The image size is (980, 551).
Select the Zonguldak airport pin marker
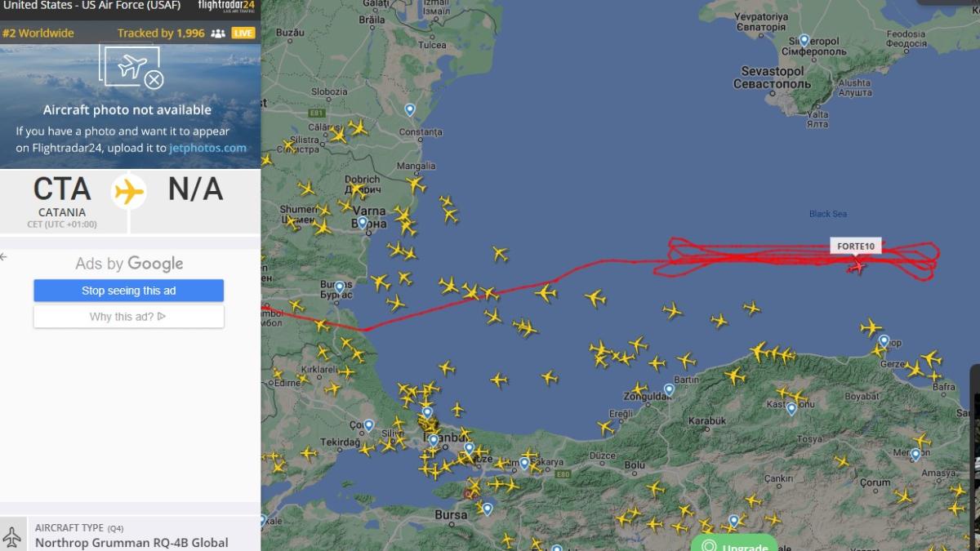pos(669,390)
